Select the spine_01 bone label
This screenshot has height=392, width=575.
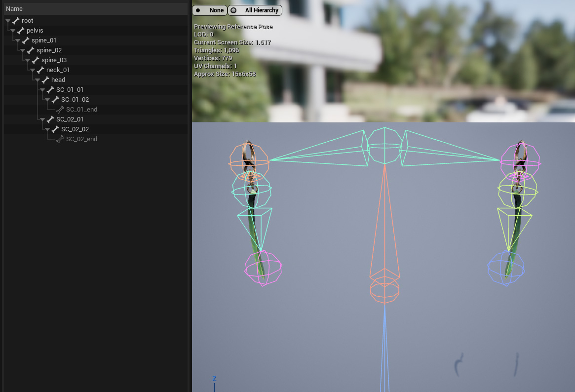tap(44, 40)
